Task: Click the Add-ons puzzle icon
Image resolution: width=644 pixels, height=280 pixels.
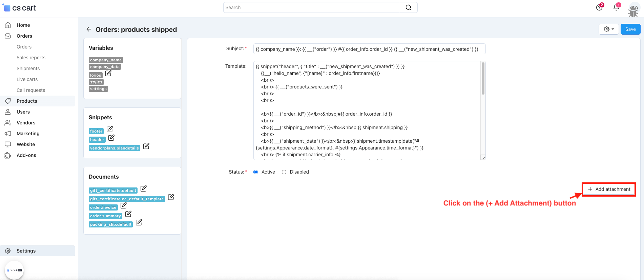Action: (x=8, y=155)
